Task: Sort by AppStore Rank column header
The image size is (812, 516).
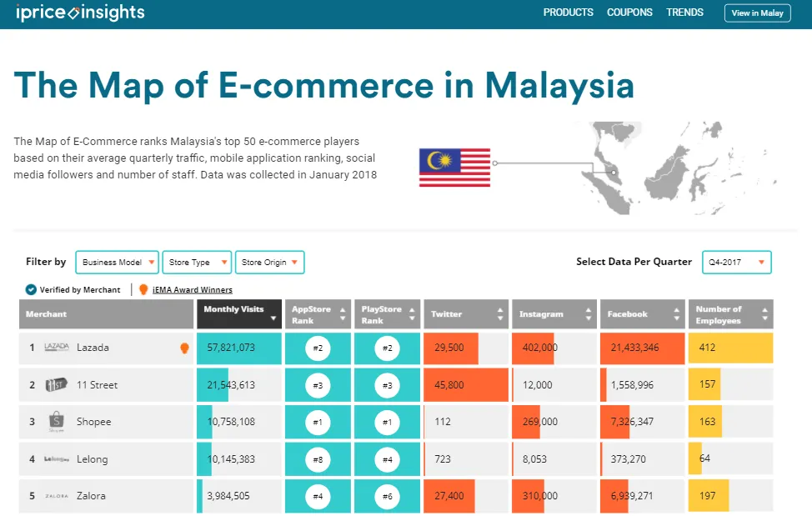Action: pyautogui.click(x=318, y=313)
